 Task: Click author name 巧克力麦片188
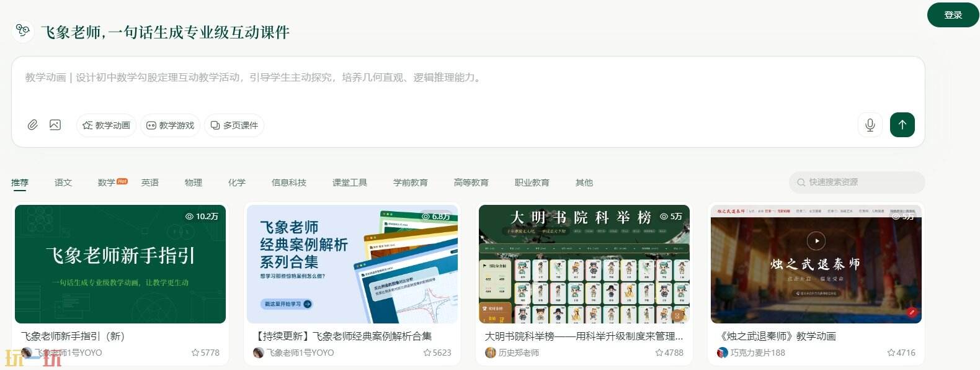pos(757,353)
